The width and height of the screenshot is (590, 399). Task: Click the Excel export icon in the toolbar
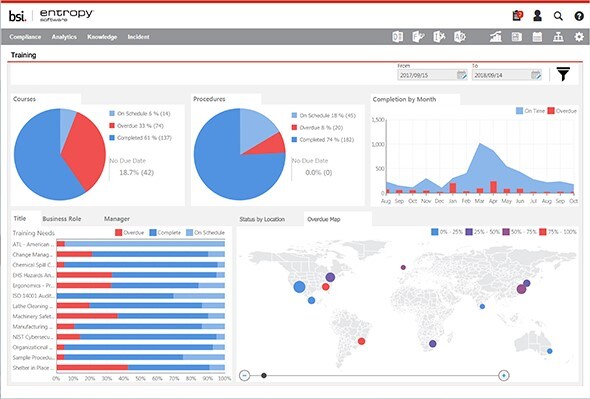[439, 37]
